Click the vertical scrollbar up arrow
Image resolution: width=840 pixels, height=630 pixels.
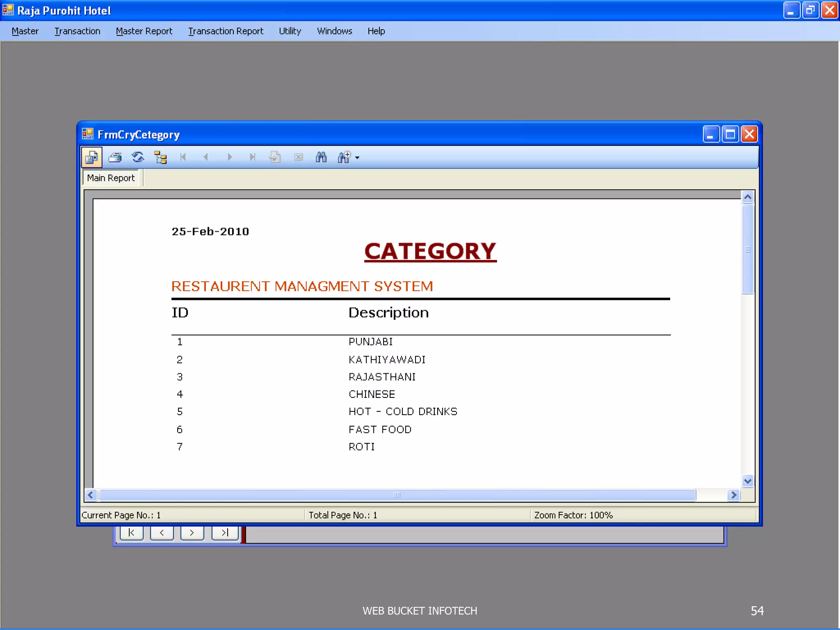tap(748, 197)
